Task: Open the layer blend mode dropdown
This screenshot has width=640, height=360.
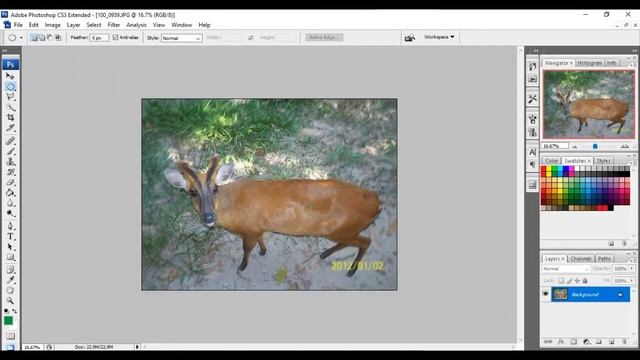Action: point(566,269)
